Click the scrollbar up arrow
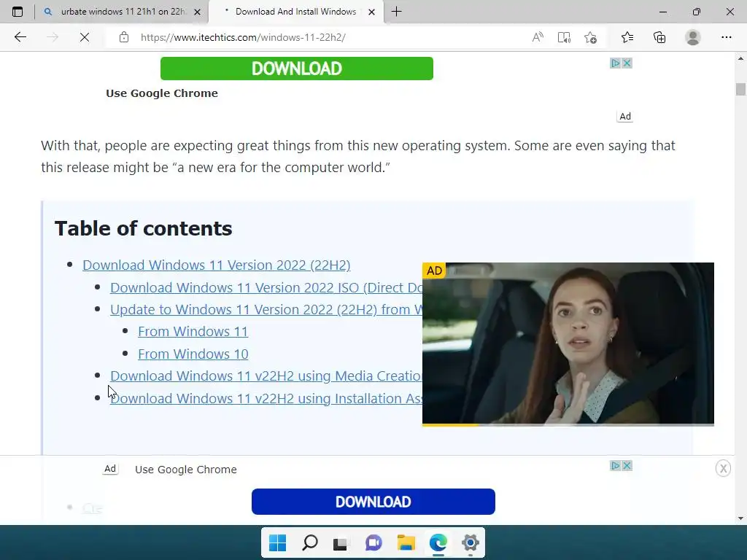Image resolution: width=747 pixels, height=560 pixels. pyautogui.click(x=740, y=58)
